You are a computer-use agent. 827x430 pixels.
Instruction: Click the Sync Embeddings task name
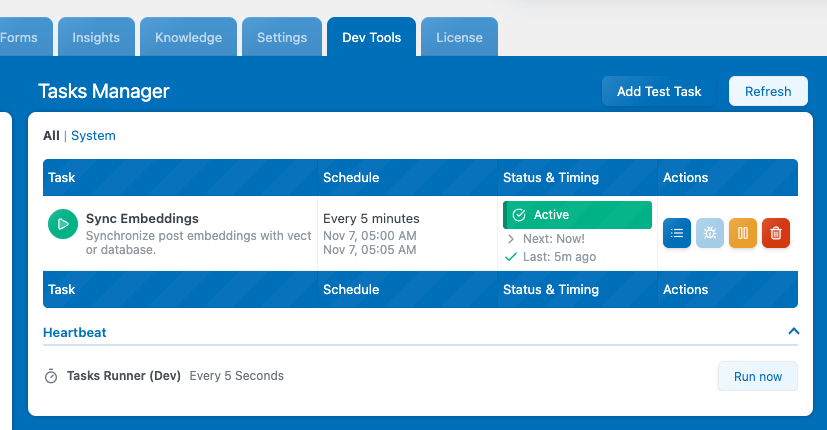(x=142, y=218)
